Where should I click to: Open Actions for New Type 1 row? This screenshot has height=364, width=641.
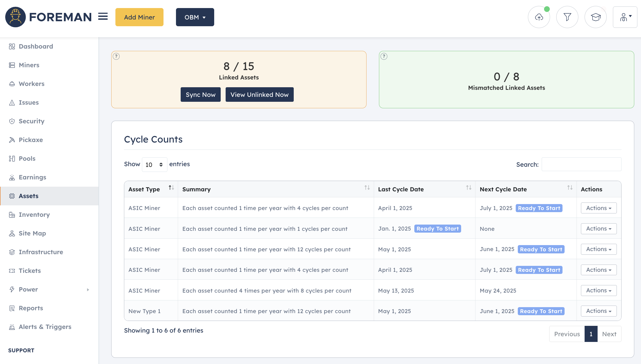pyautogui.click(x=599, y=311)
